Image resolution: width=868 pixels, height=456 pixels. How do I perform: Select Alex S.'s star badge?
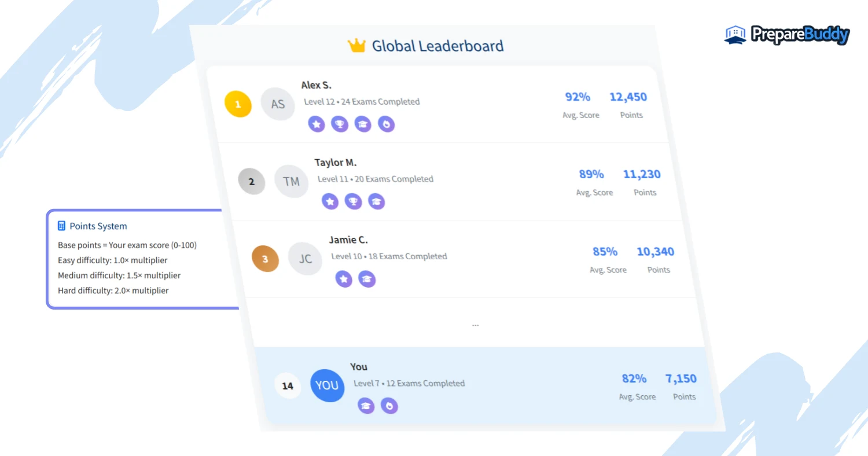[316, 124]
